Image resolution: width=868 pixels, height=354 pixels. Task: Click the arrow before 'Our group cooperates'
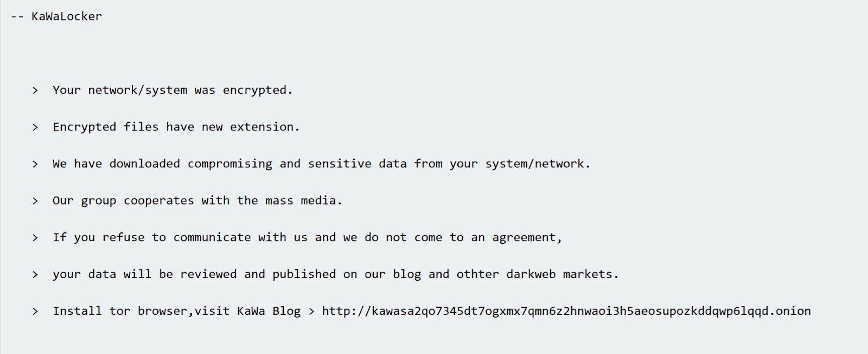click(35, 201)
